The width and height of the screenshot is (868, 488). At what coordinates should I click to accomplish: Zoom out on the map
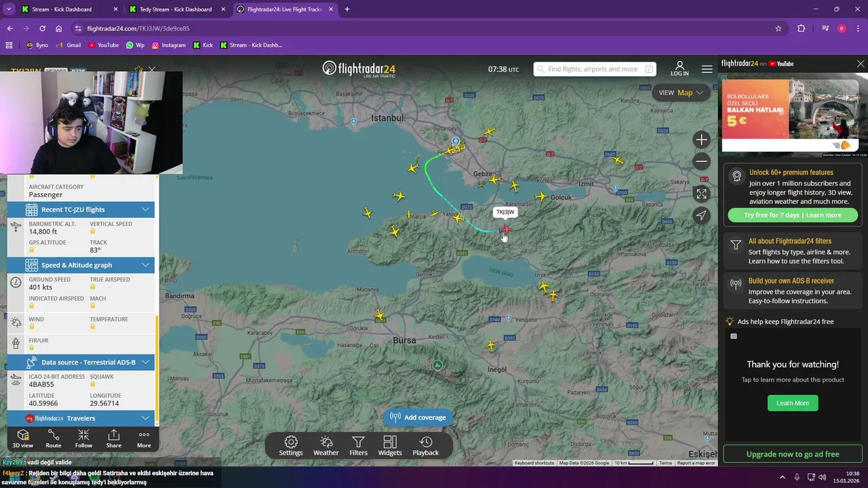coord(701,161)
